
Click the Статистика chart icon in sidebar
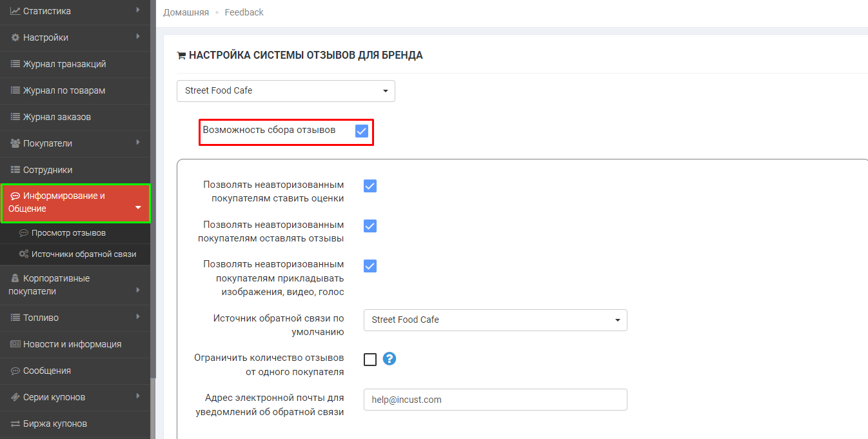click(x=15, y=11)
